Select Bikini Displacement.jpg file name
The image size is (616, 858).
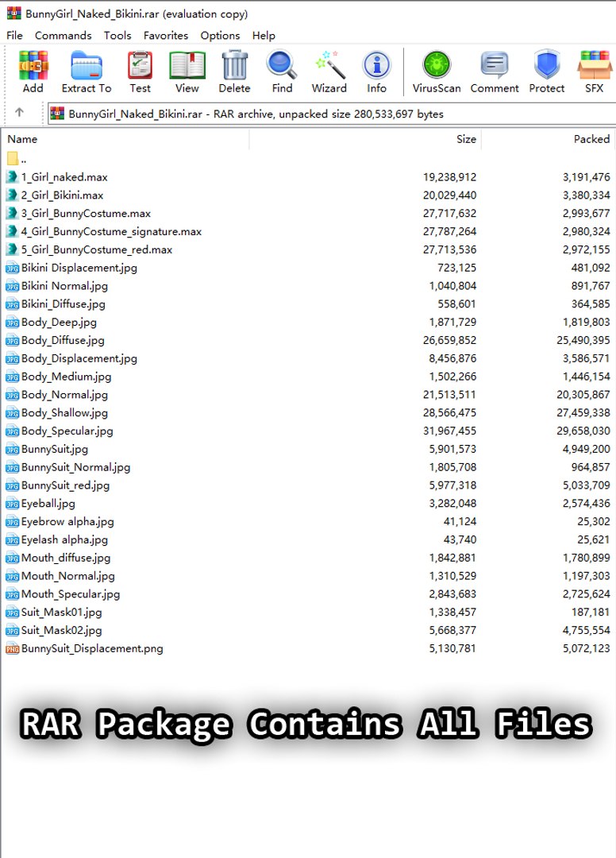[79, 268]
